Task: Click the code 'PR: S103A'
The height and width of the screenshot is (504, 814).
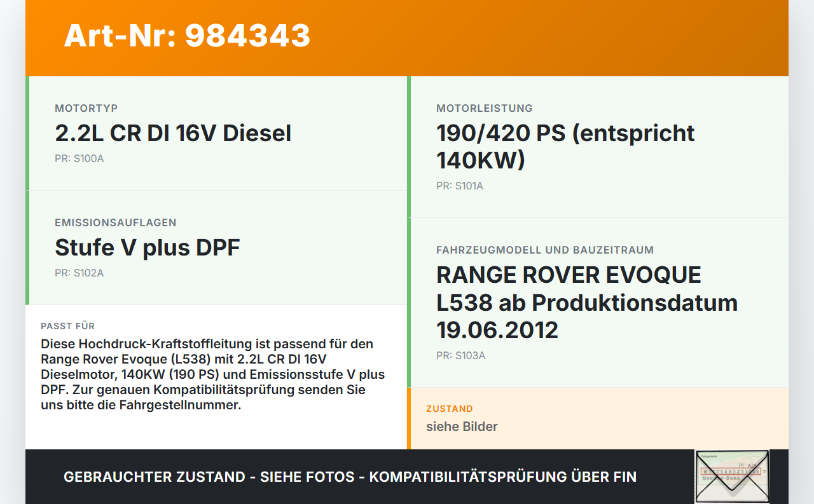Action: [x=461, y=356]
